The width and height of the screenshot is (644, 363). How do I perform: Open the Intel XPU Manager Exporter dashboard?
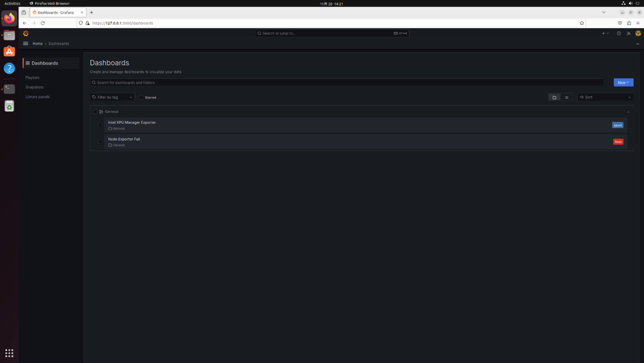point(132,123)
